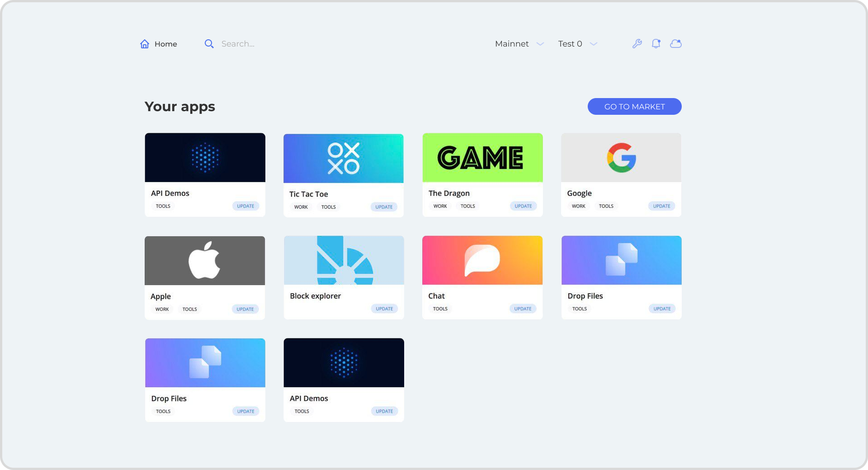Update the Google app

pyautogui.click(x=662, y=206)
